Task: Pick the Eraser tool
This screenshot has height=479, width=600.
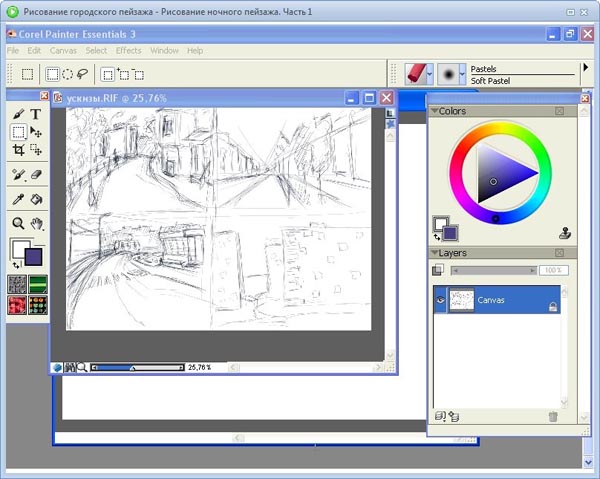Action: click(36, 174)
